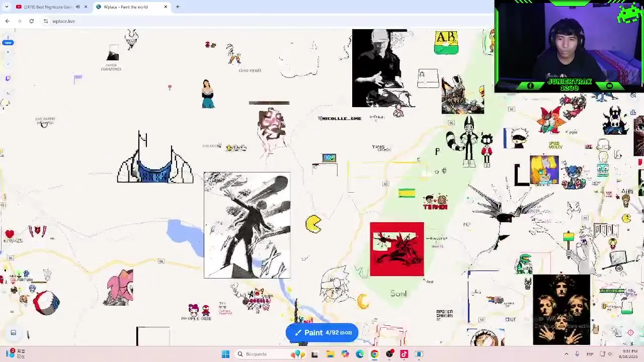The width and height of the screenshot is (644, 362).
Task: Click the yellow crescent moon art
Action: click(363, 302)
